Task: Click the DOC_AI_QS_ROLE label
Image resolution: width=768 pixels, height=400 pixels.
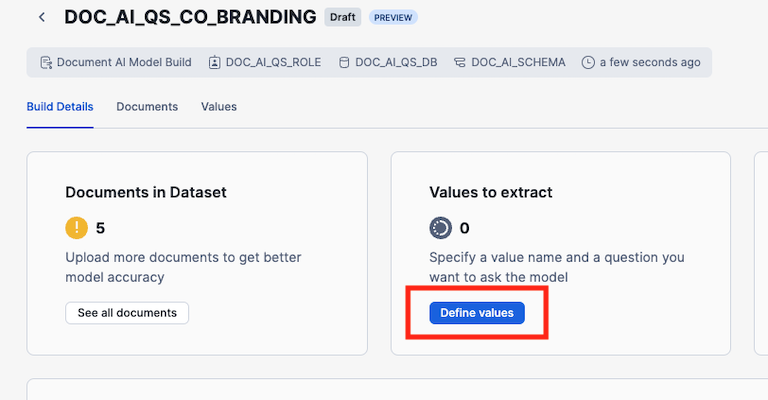Action: 273,62
